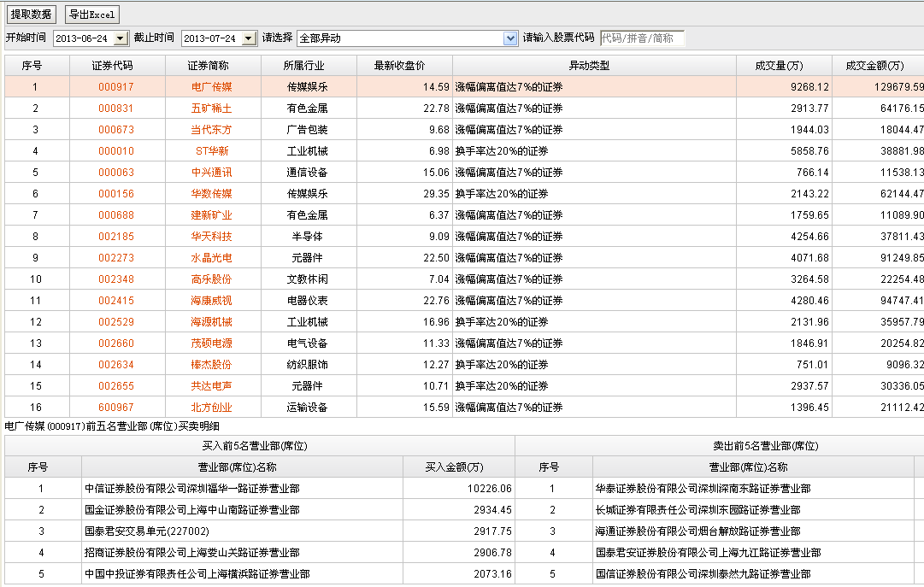Click the 所属行业 column header
The height and width of the screenshot is (587, 924).
pyautogui.click(x=307, y=66)
